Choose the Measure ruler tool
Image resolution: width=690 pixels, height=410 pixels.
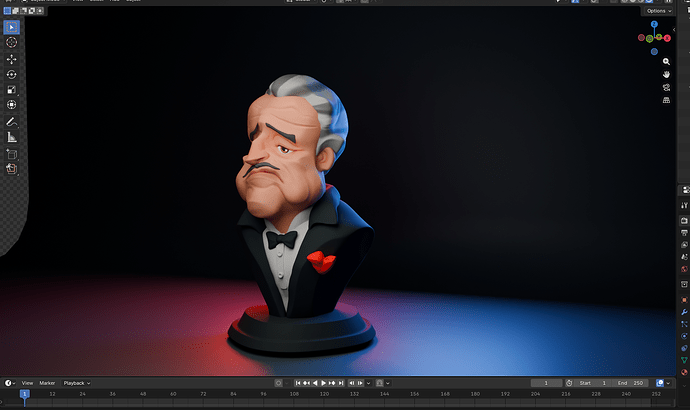(11, 137)
